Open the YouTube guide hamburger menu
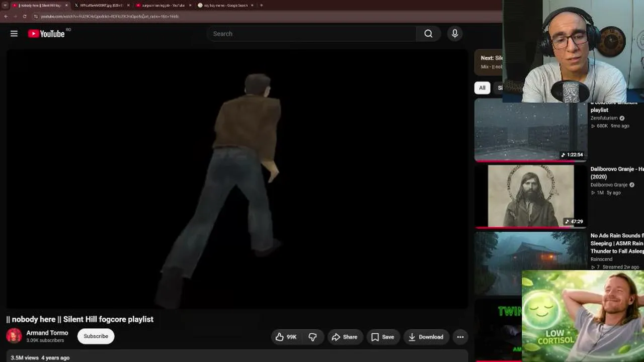Screen dimensions: 644x362 pos(14,34)
